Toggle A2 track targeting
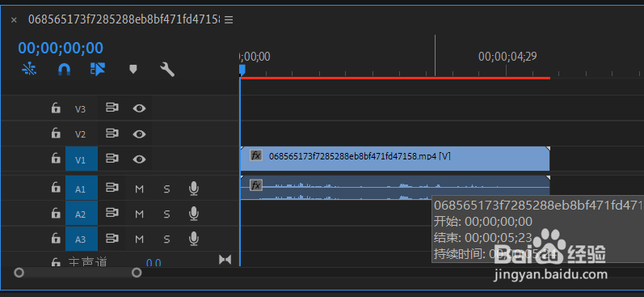Viewport: 644px width, 297px height. pos(82,214)
